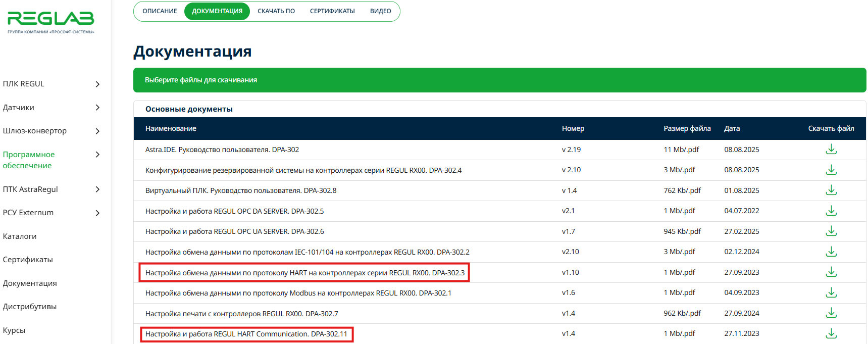Expand the Датчики sidebar section
Screen dimensions: 868x344
point(97,108)
